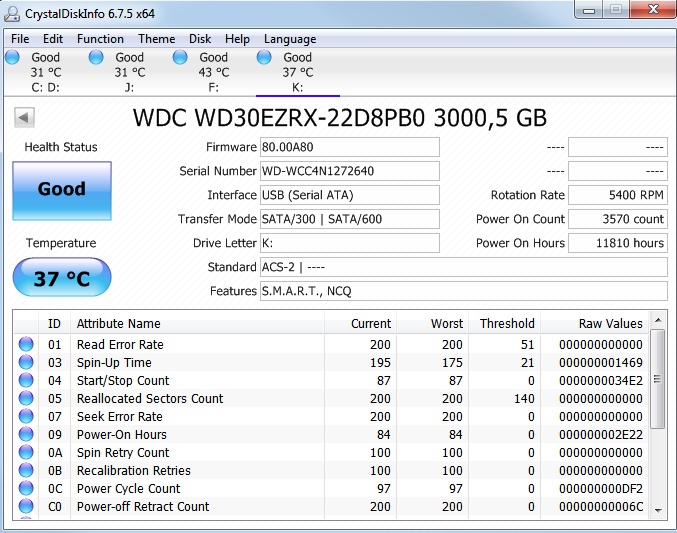
Task: Open the Help menu
Action: (x=237, y=39)
